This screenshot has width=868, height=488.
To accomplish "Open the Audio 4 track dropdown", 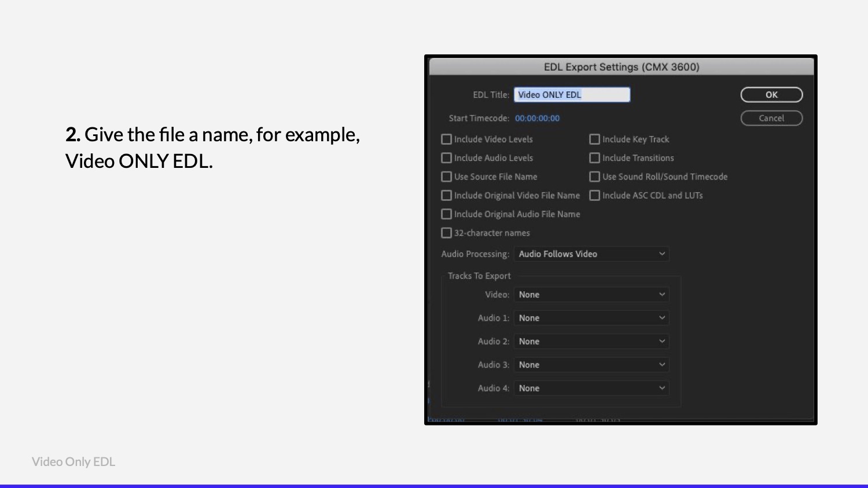I will pyautogui.click(x=591, y=388).
